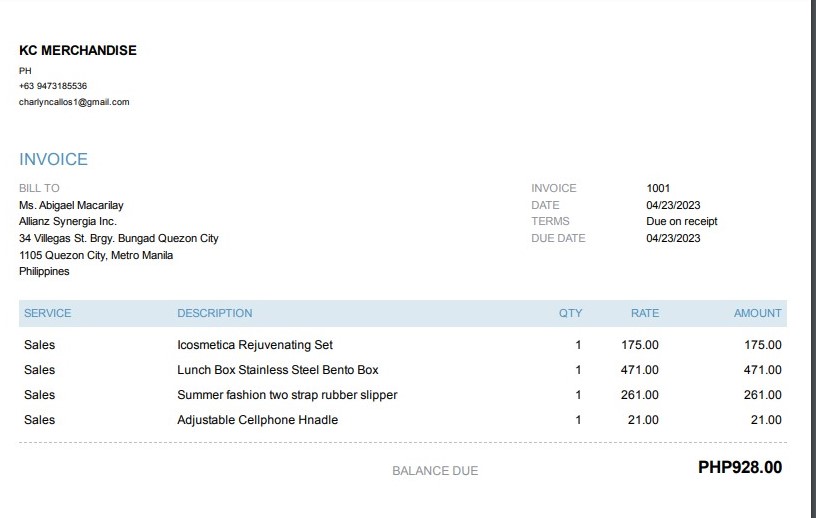Select Summer fashion two strap rubber slipper
The image size is (816, 518).
coord(287,395)
